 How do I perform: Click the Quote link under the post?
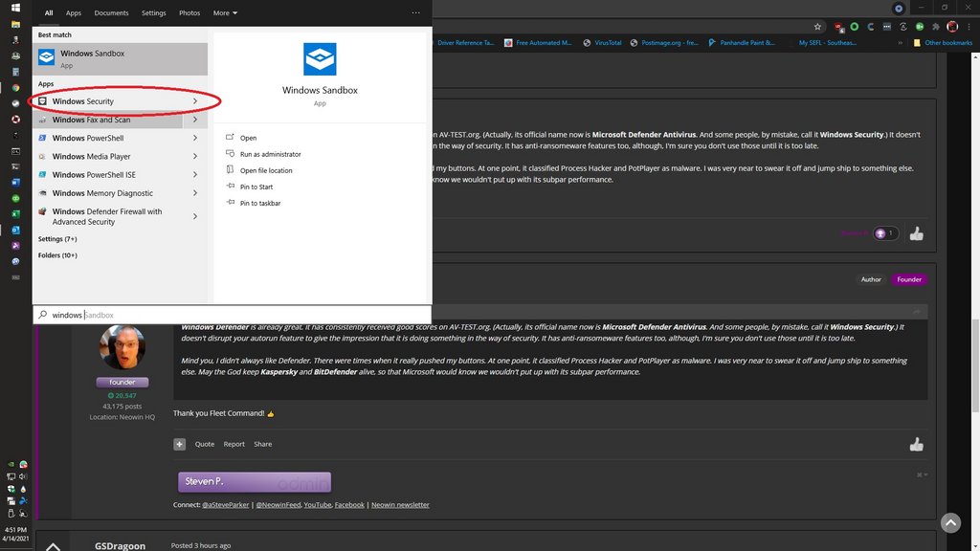(x=205, y=444)
